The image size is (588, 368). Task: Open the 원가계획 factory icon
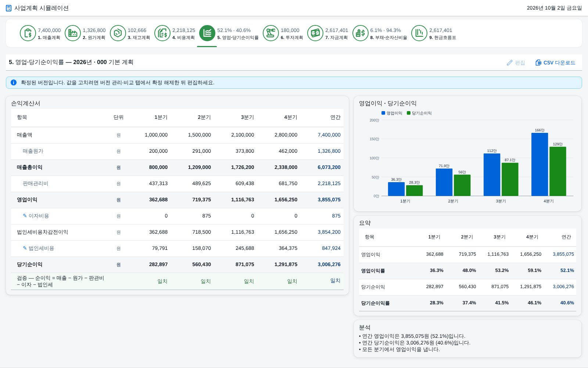pyautogui.click(x=73, y=33)
